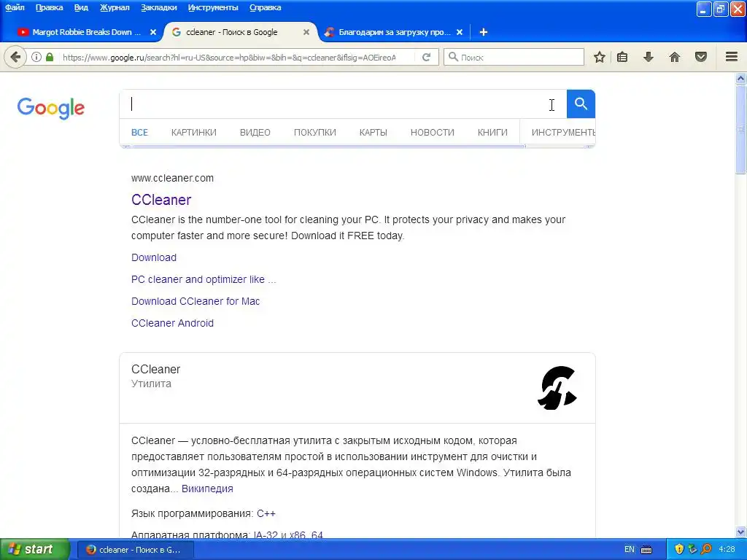Select the КНИГИ search filter
The height and width of the screenshot is (560, 747).
492,133
